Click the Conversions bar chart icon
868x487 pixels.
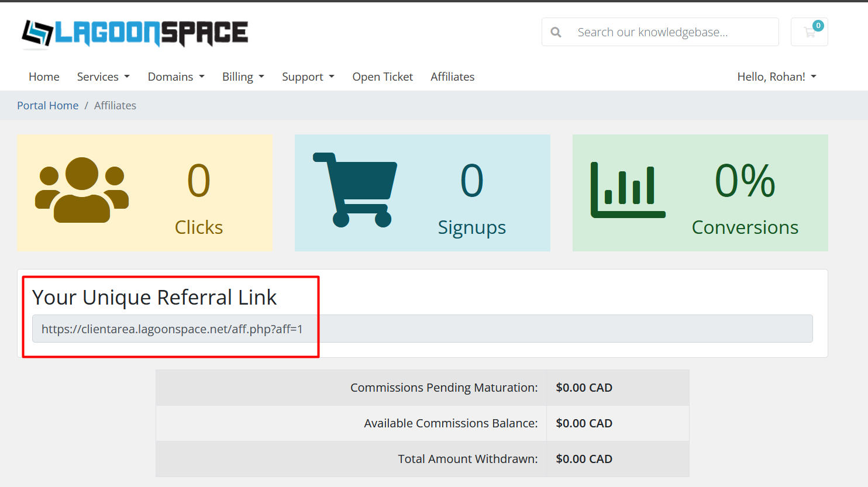pyautogui.click(x=628, y=190)
